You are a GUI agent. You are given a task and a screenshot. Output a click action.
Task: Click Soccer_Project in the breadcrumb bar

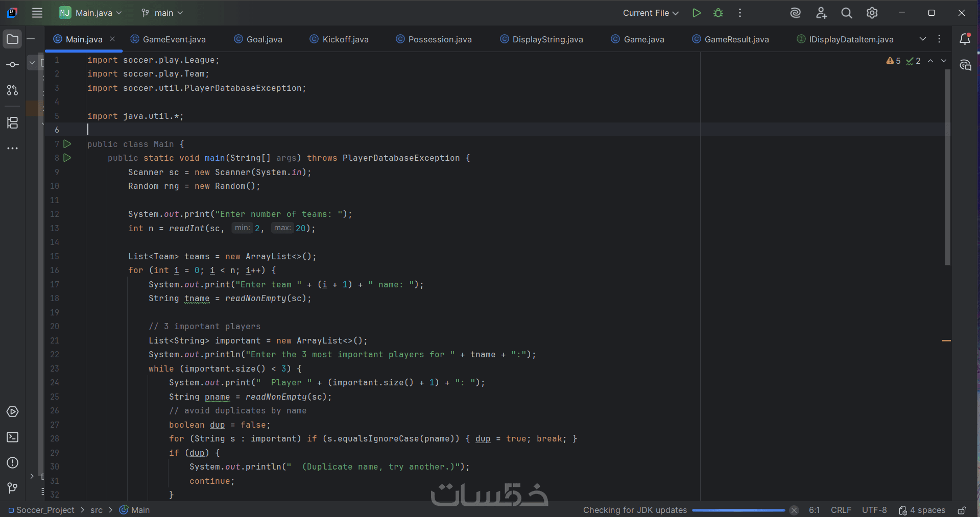[41, 510]
